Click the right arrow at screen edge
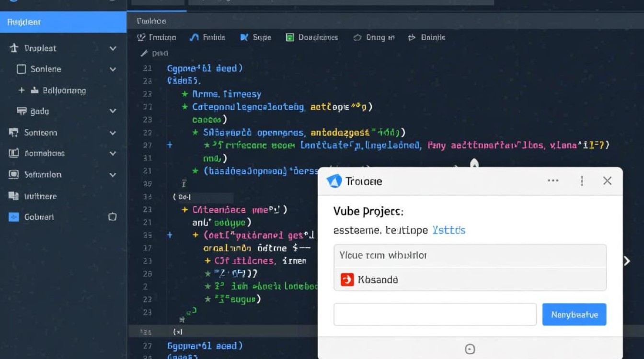Image resolution: width=644 pixels, height=359 pixels. pyautogui.click(x=627, y=261)
